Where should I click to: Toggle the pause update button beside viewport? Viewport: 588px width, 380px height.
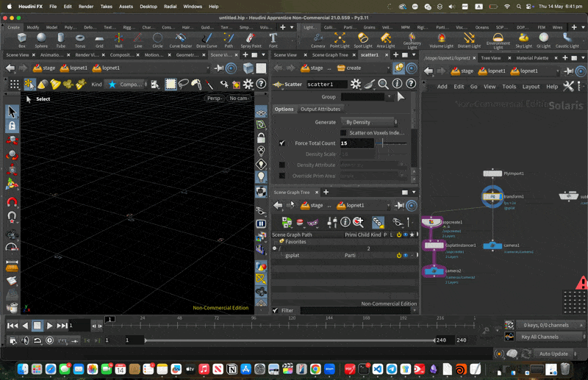[261, 223]
